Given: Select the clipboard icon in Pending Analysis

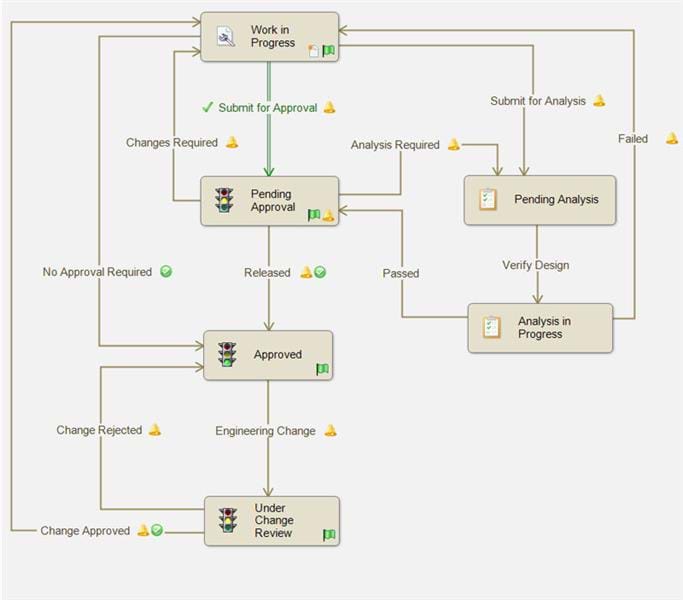Looking at the screenshot, I should [488, 199].
